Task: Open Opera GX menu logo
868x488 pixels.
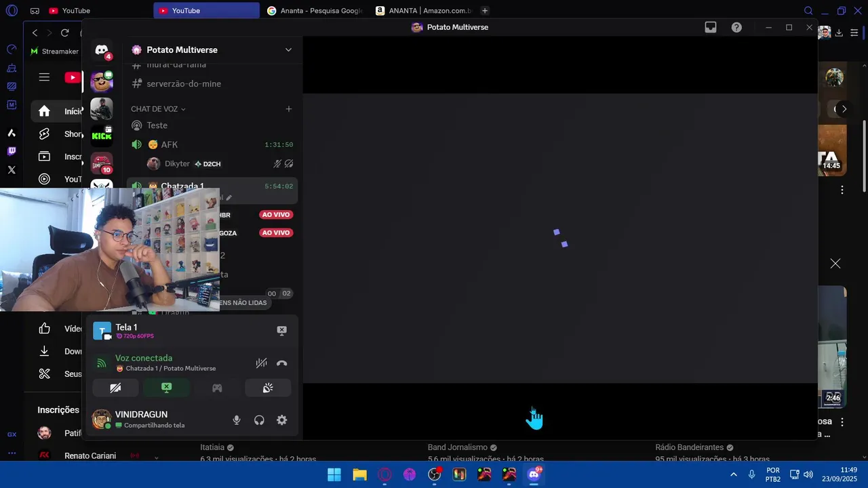Action: point(12,11)
